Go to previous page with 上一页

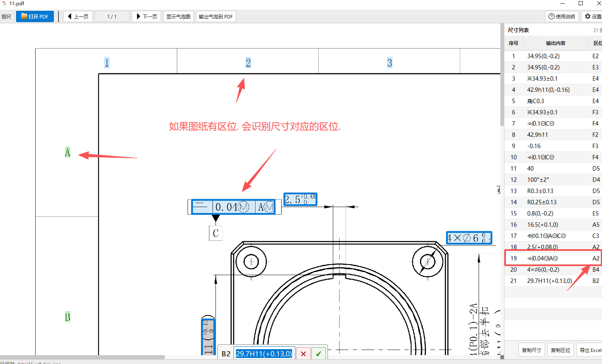[x=78, y=16]
